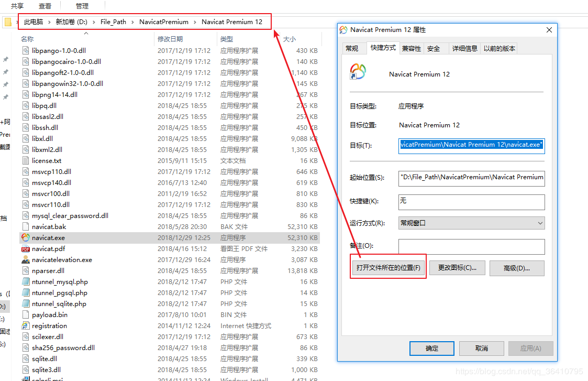The width and height of the screenshot is (588, 381).
Task: Click the libpango-1.0-0.dll file icon
Action: (x=26, y=51)
